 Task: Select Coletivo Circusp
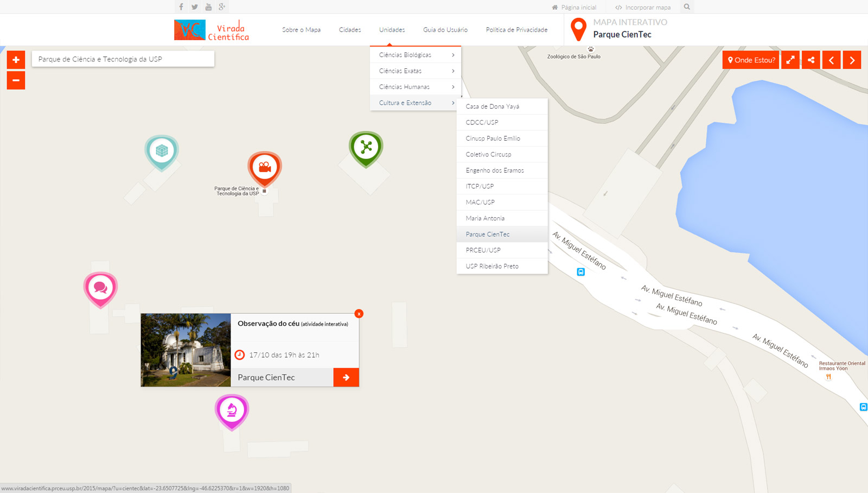[502, 154]
